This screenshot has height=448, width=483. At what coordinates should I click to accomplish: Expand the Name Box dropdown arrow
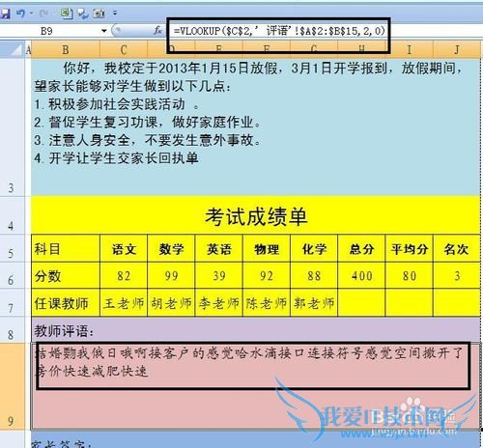tap(104, 31)
